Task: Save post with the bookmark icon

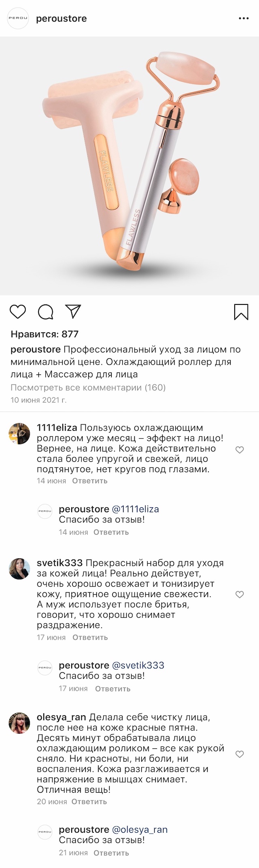Action: tap(241, 312)
